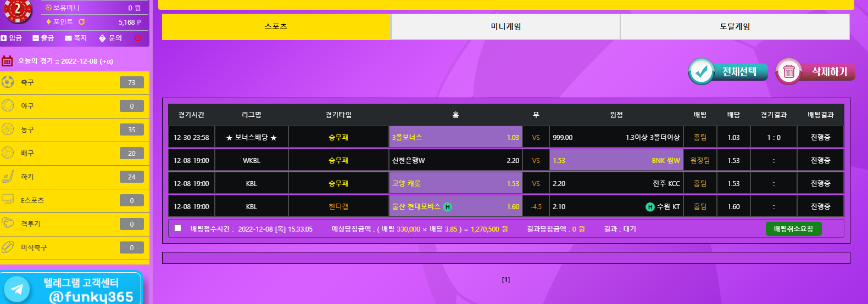This screenshot has height=304, width=868.
Task: Go to pagination page 1
Action: 505,280
